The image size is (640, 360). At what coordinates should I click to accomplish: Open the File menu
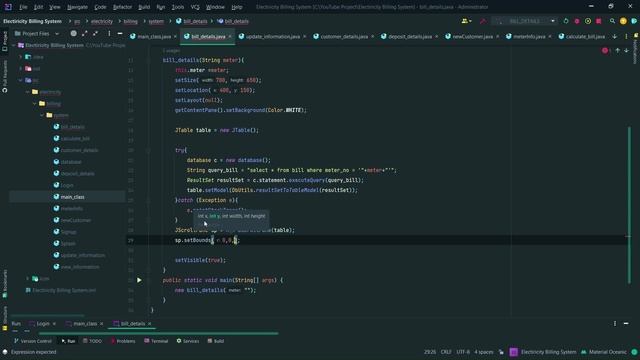pos(23,7)
